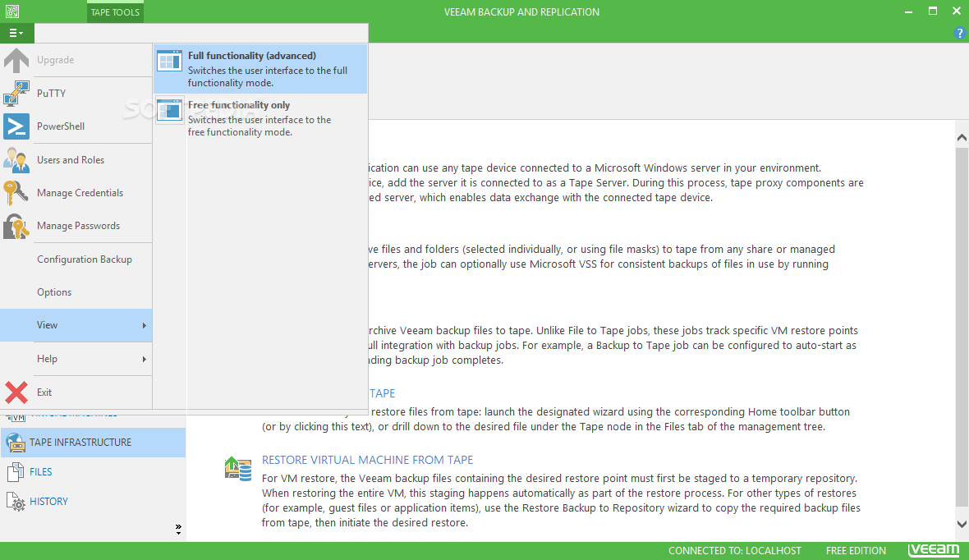Switch to Free functionality only mode
Viewport: 969px width, 560px height.
tap(260, 118)
